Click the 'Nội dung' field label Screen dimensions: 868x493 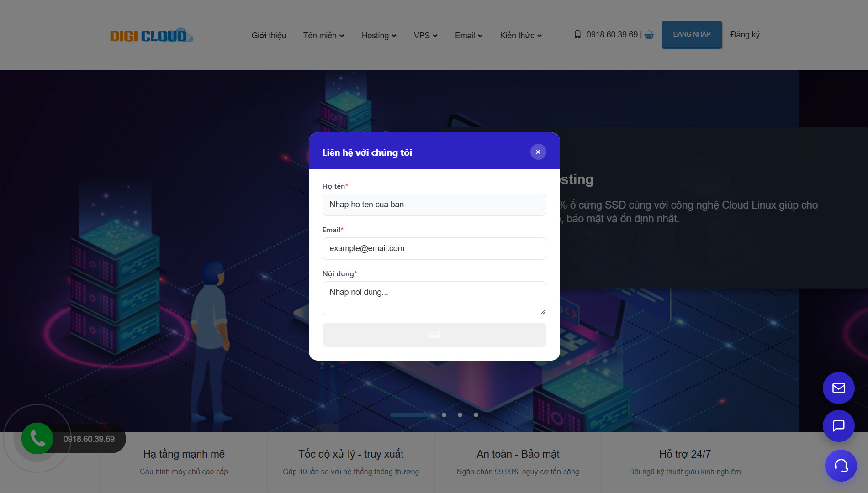(339, 274)
